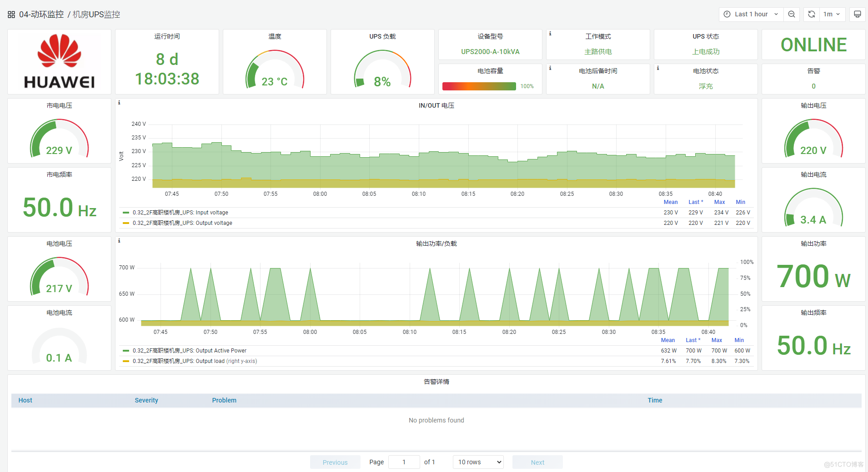Toggle Output Active Power legend series
This screenshot has height=472, width=868.
click(x=190, y=351)
